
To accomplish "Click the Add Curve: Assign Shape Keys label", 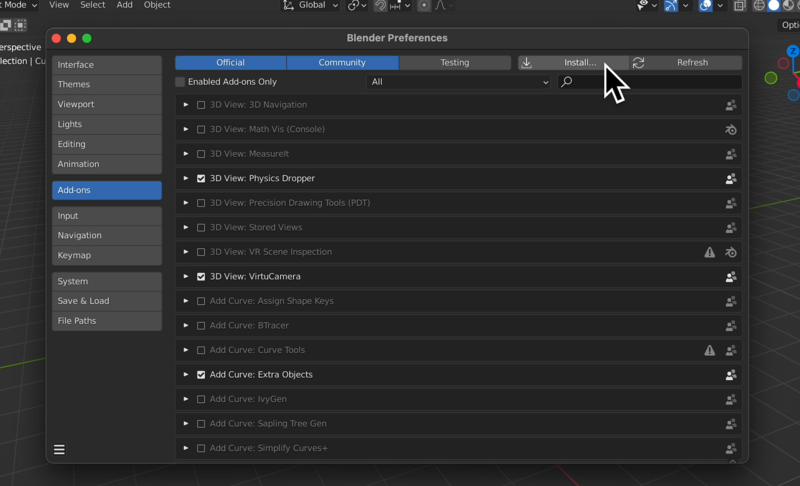I will pos(271,301).
